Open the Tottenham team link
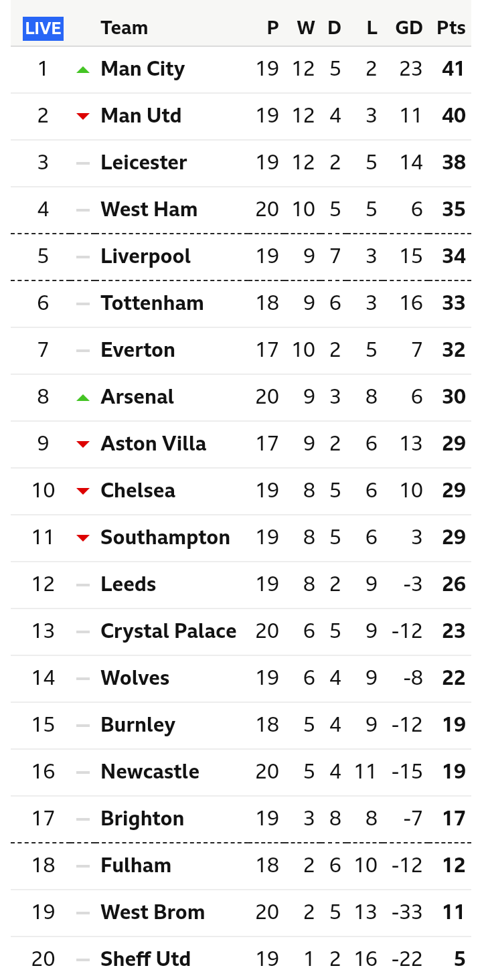This screenshot has width=482, height=980. [152, 303]
